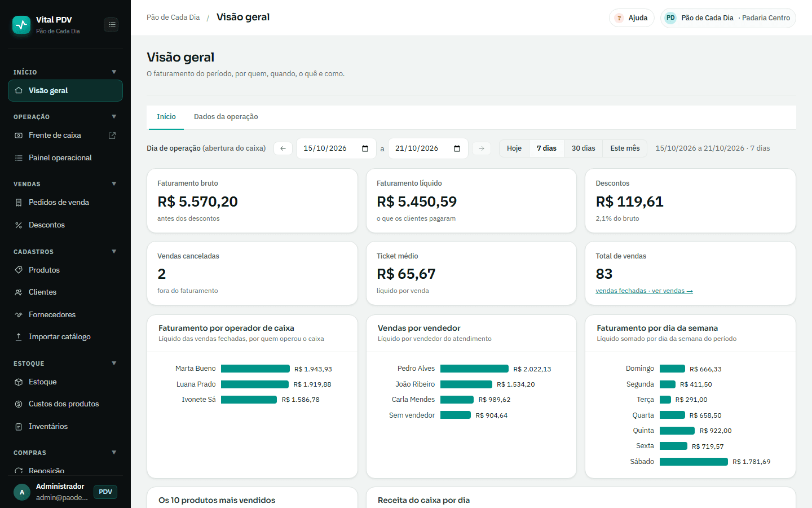Click the Estoque box icon
812x508 pixels.
(19, 382)
